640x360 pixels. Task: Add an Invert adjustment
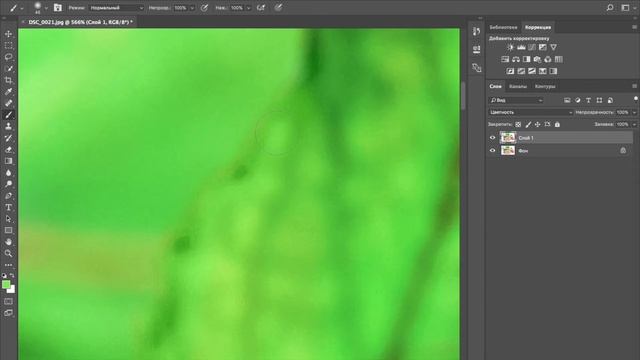[510, 71]
